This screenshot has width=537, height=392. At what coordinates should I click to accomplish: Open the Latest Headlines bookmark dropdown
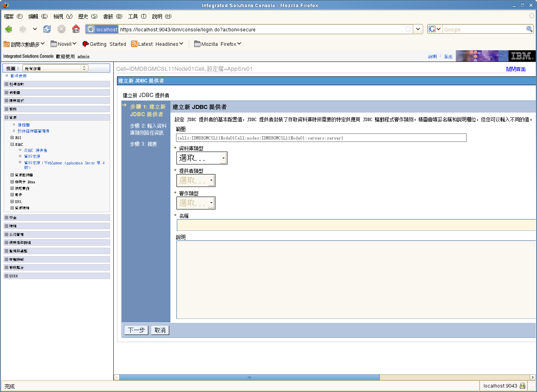pyautogui.click(x=157, y=44)
